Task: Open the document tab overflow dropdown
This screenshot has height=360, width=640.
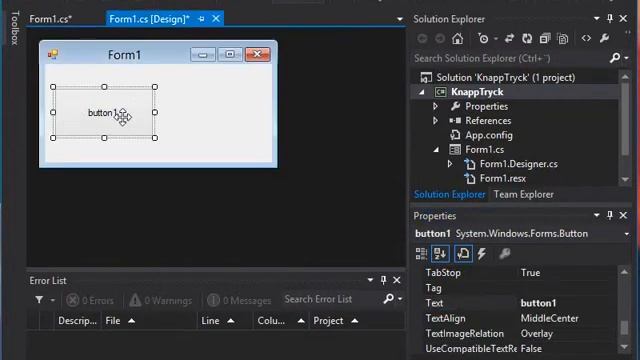Action: coord(400,19)
